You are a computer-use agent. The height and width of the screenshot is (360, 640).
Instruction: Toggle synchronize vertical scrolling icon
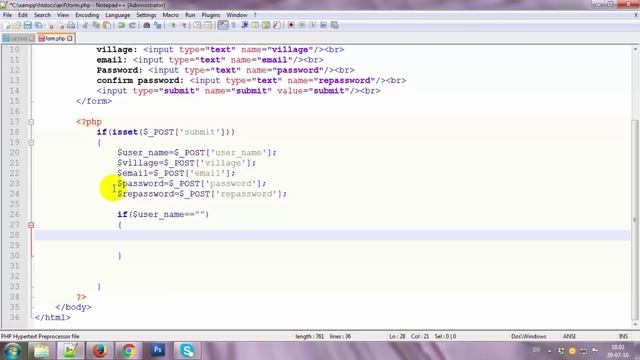(198, 25)
